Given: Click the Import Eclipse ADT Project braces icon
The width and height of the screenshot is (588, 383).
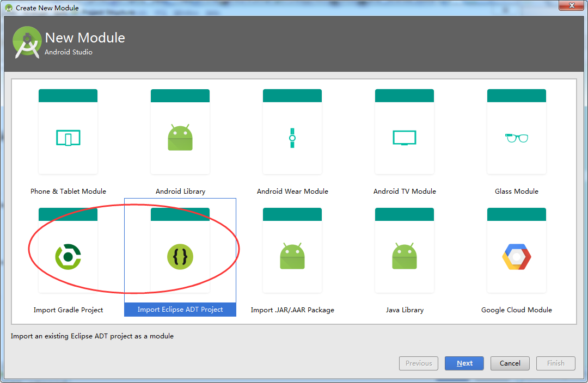Looking at the screenshot, I should 180,257.
